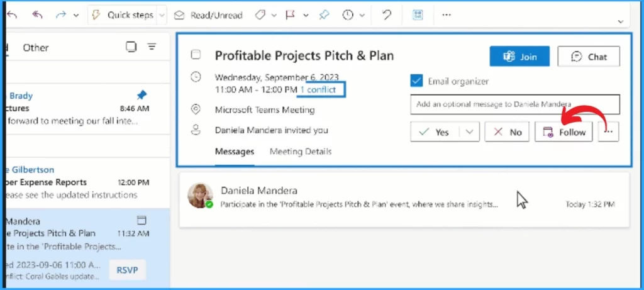Decline the invite with No
644x290 pixels.
(x=507, y=132)
